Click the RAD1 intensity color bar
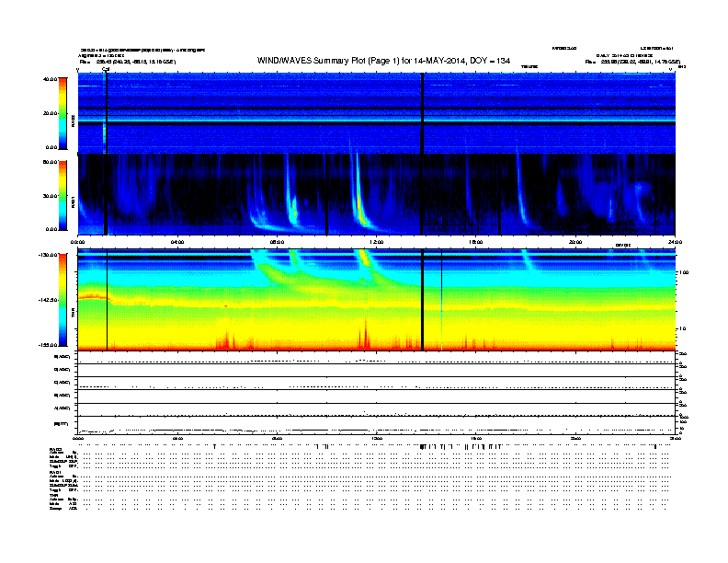 coord(63,196)
